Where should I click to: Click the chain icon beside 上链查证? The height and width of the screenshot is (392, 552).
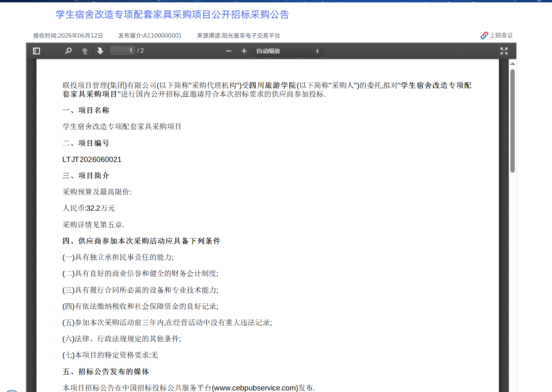click(484, 36)
